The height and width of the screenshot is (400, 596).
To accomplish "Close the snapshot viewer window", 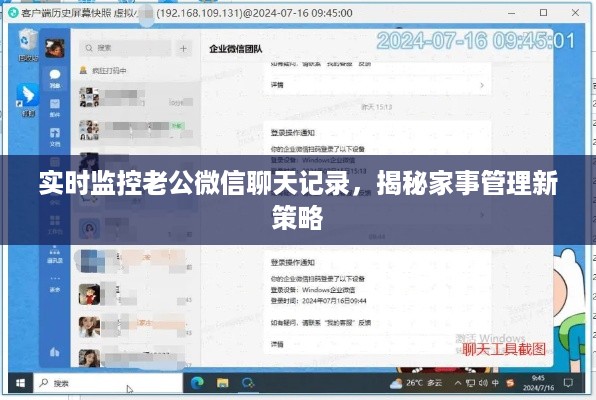I will point(575,13).
